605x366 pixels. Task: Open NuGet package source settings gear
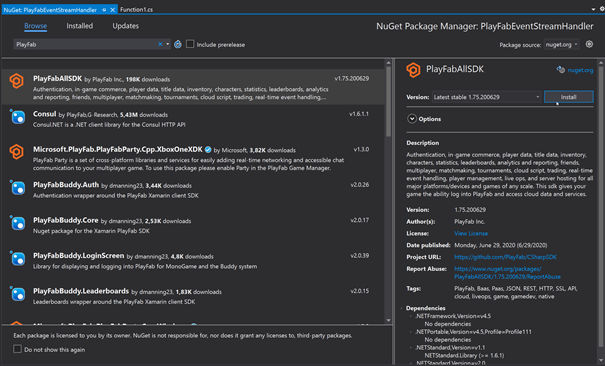(589, 44)
